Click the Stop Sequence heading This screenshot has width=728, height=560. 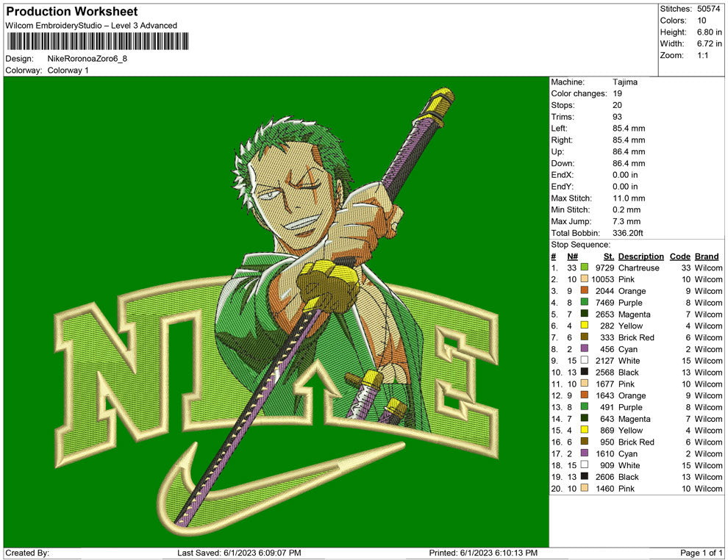580,245
